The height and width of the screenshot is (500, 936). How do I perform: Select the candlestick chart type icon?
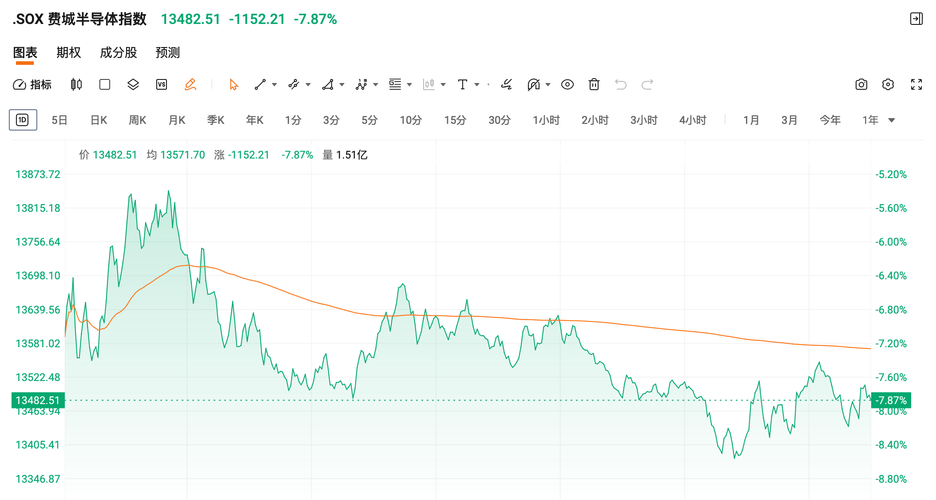point(76,85)
